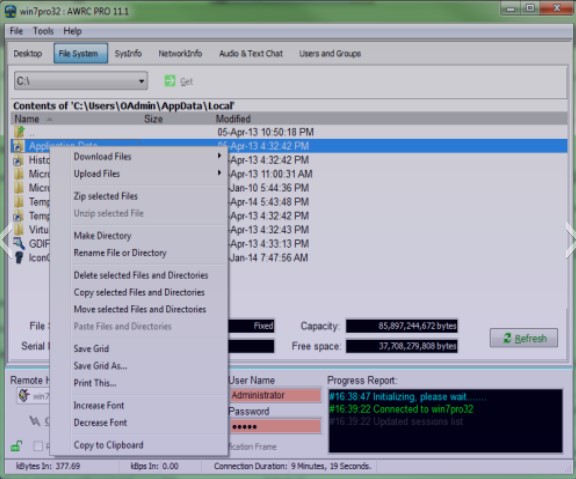Choose Print This... entry
576x479 pixels.
(x=95, y=383)
